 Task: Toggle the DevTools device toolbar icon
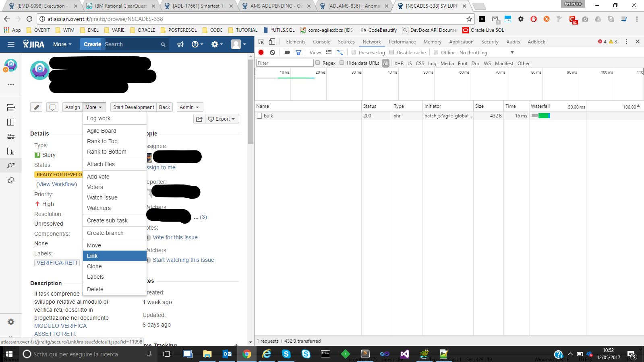click(272, 41)
